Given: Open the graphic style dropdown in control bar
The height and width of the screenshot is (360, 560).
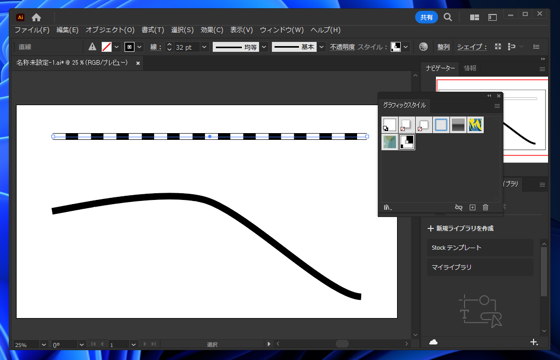Looking at the screenshot, I should point(406,47).
